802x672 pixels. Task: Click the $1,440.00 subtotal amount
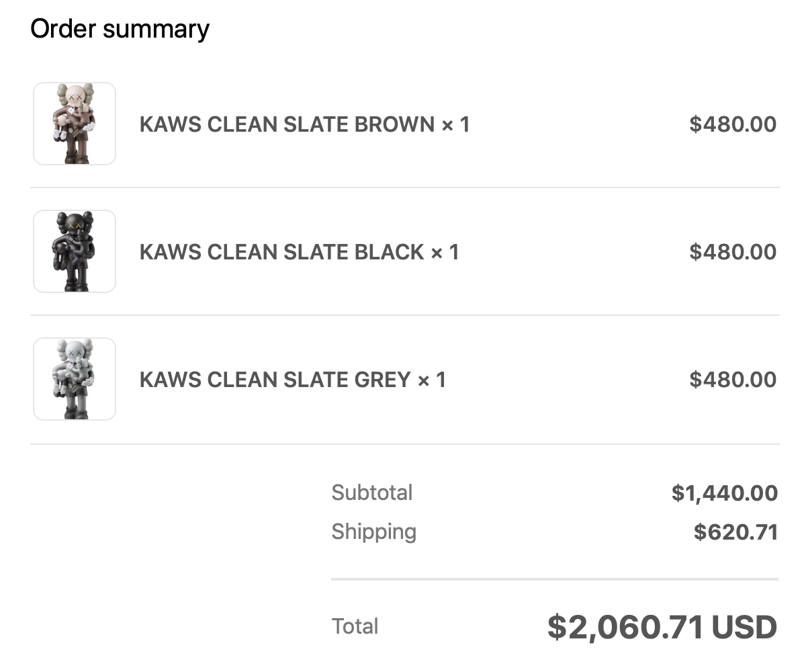pos(724,493)
